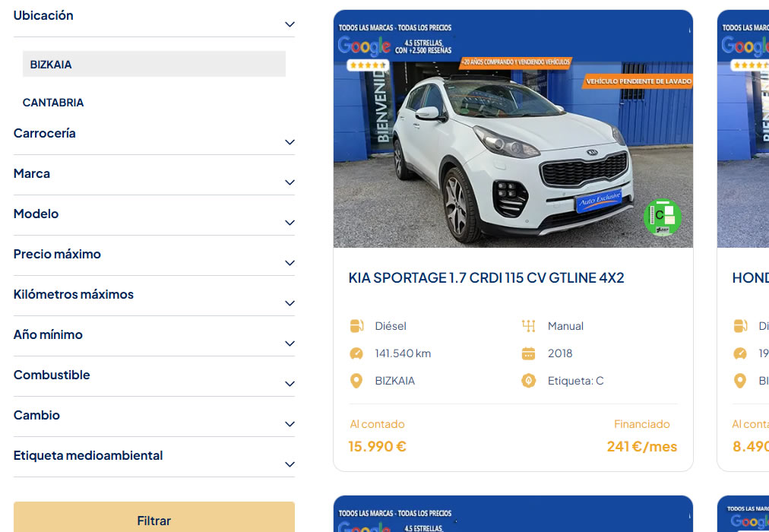Expand Etiqueta medioambiental filter
This screenshot has height=532, width=769.
(290, 464)
